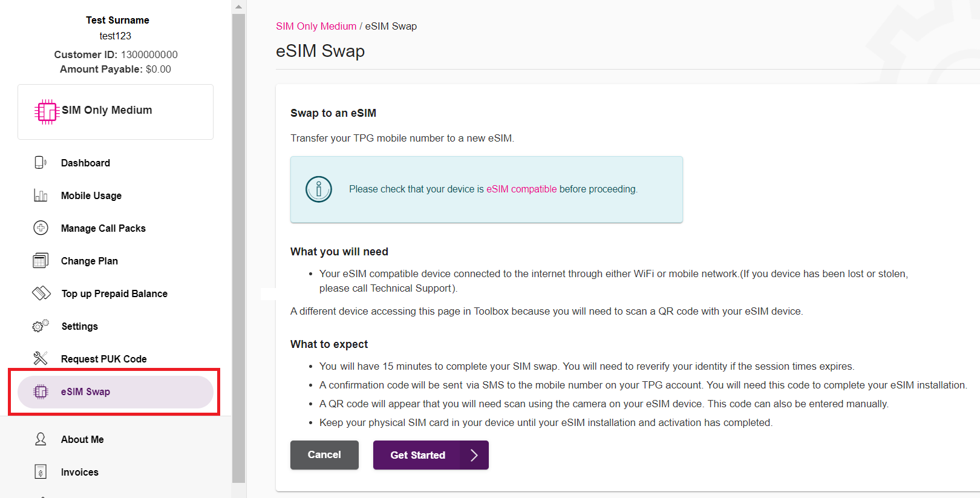This screenshot has height=498, width=980.
Task: Open Change Plan using the document icon
Action: (x=40, y=260)
